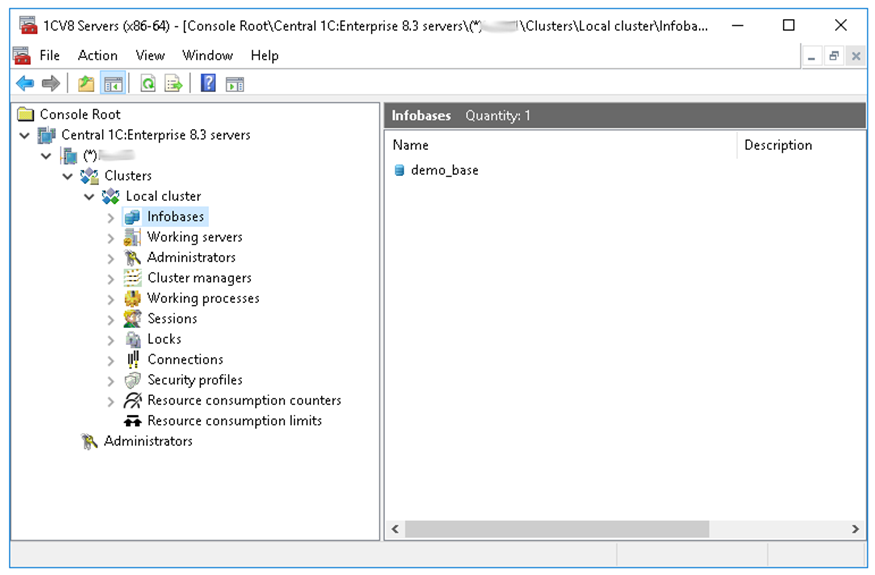Toggle Show/Hide Console Tree toolbar button
Image resolution: width=875 pixels, height=575 pixels.
(113, 84)
